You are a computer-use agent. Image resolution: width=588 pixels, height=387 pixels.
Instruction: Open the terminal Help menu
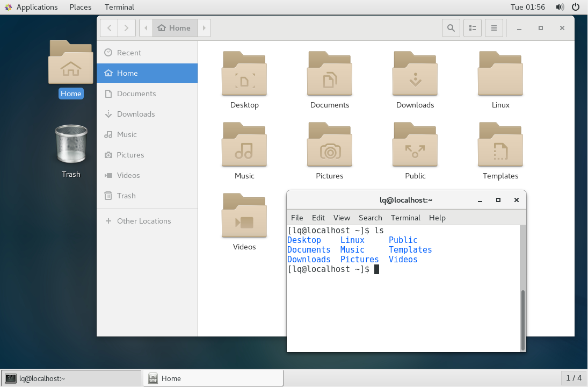click(x=437, y=218)
